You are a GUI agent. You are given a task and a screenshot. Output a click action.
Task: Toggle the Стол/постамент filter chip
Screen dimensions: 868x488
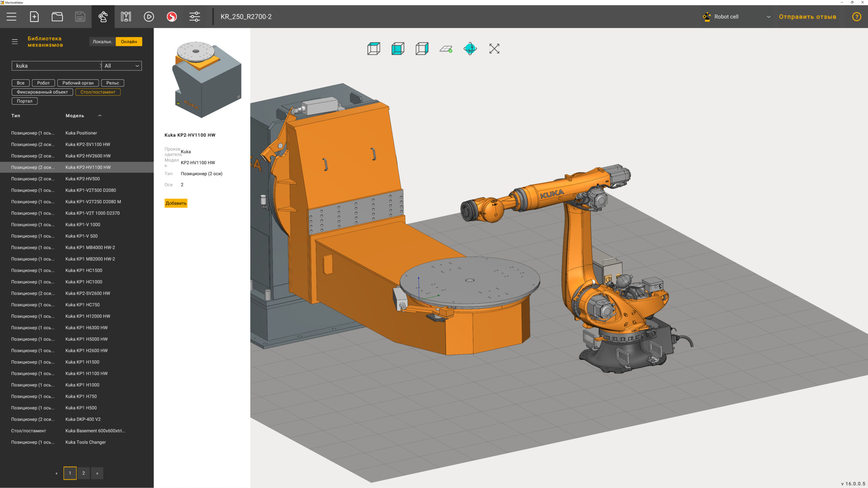coord(98,92)
